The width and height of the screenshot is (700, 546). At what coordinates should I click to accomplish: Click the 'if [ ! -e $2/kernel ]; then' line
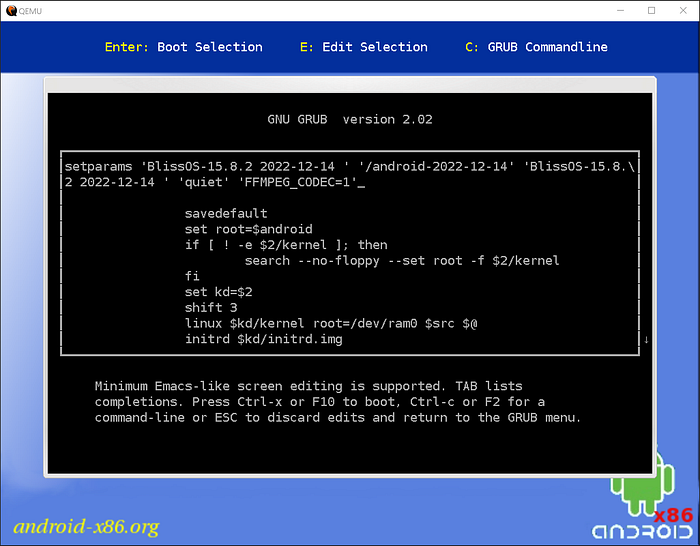pos(286,245)
